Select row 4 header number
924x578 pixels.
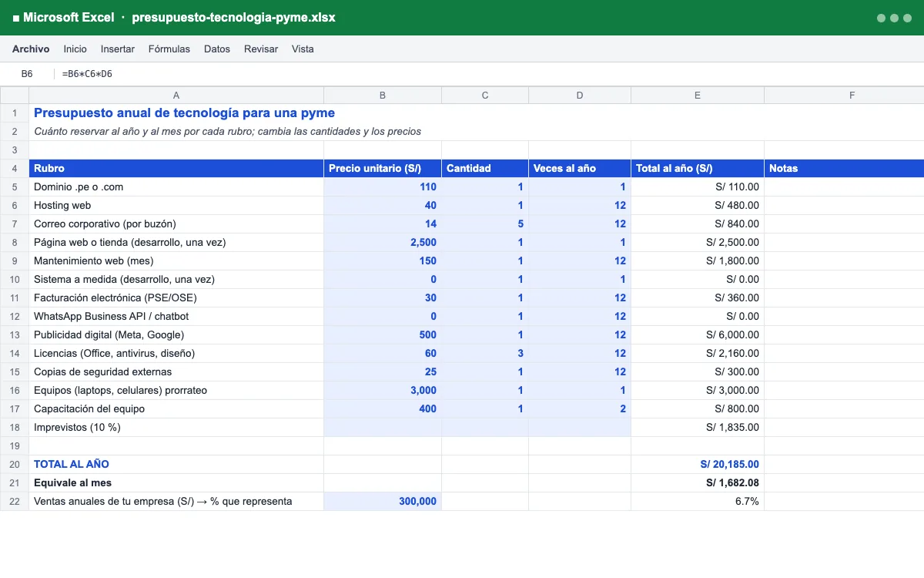click(x=15, y=168)
